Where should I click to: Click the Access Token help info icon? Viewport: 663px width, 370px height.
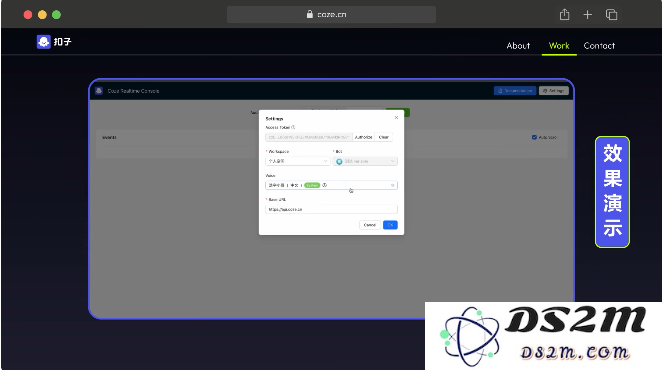[x=293, y=127]
